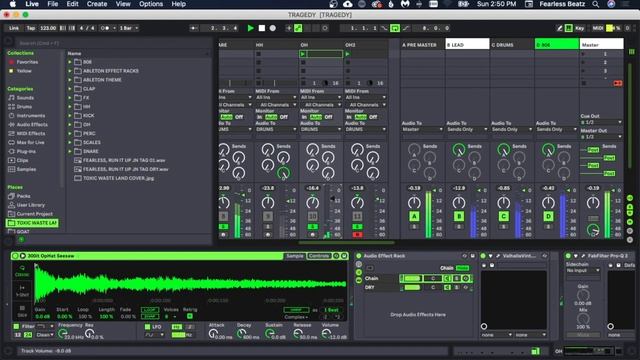The image size is (640, 360).
Task: Open the Create menu
Action: [97, 4]
